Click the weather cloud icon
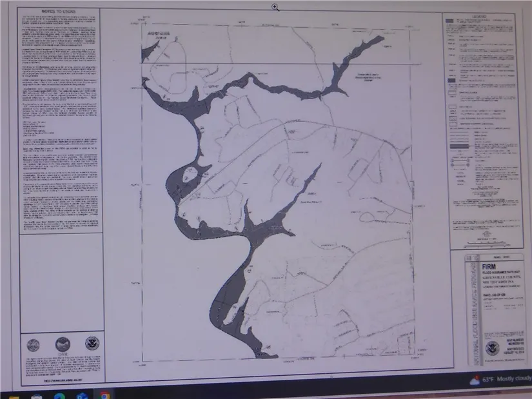This screenshot has width=532, height=399. pos(475,381)
